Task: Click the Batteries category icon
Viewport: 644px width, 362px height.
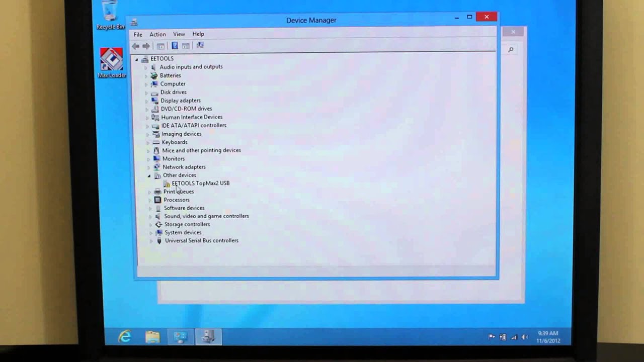Action: tap(154, 75)
